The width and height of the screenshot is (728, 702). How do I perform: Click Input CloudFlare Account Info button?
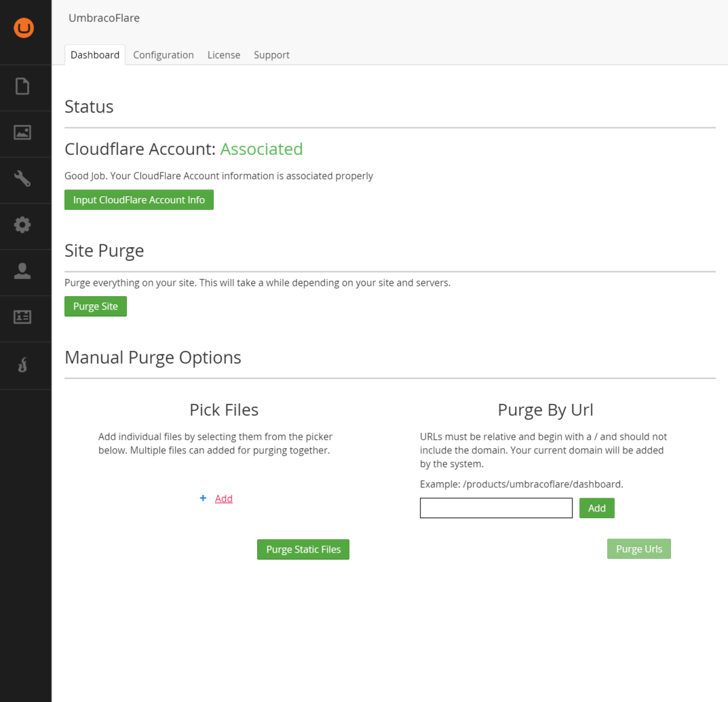pos(139,200)
